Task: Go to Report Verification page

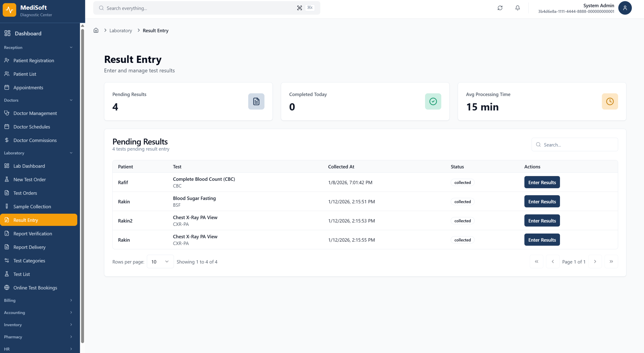Action: coord(33,234)
